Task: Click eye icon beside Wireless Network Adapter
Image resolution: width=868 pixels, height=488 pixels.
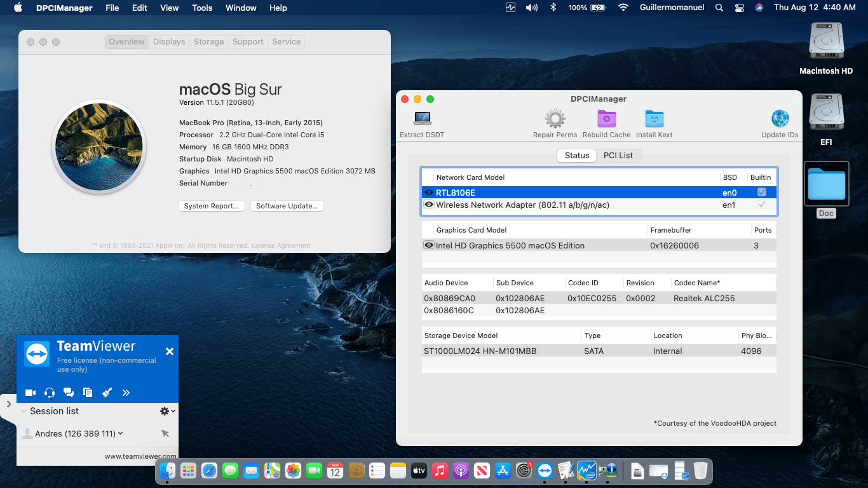Action: click(x=429, y=205)
